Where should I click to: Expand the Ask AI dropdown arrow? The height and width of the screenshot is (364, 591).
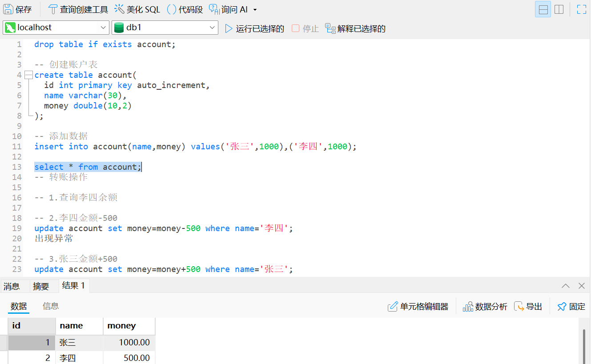point(255,10)
